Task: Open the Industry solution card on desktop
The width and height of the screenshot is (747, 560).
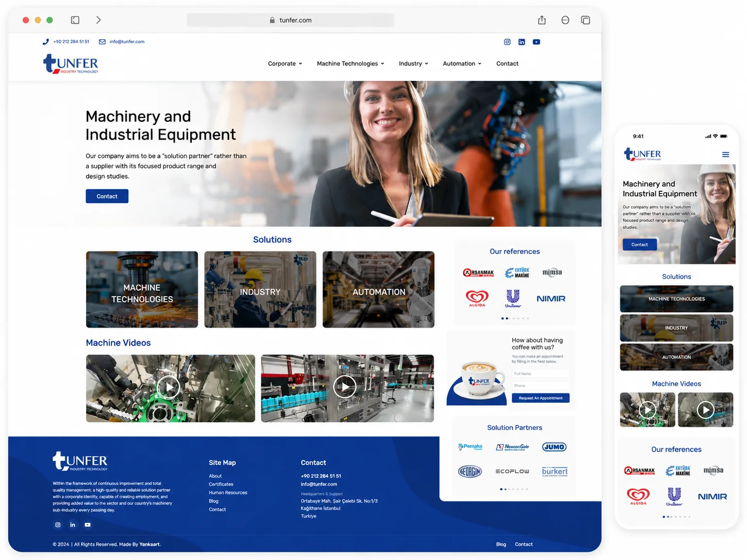Action: 260,289
